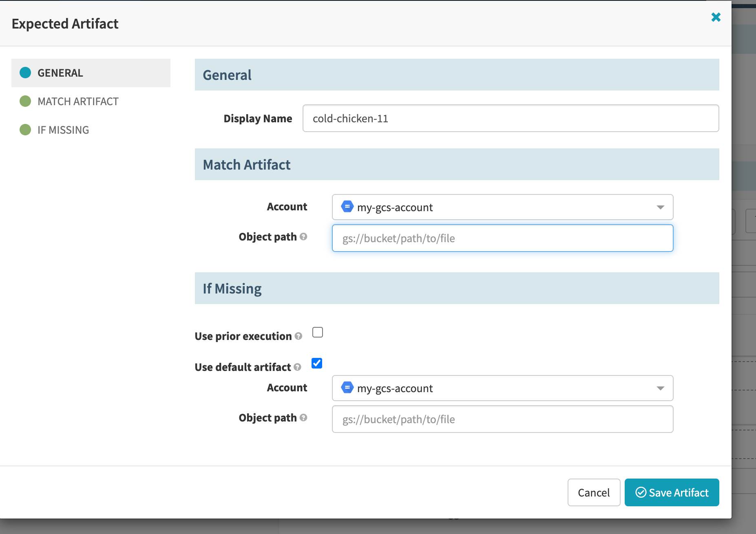This screenshot has width=756, height=534.
Task: Open the If Missing Account dropdown
Action: click(x=661, y=388)
